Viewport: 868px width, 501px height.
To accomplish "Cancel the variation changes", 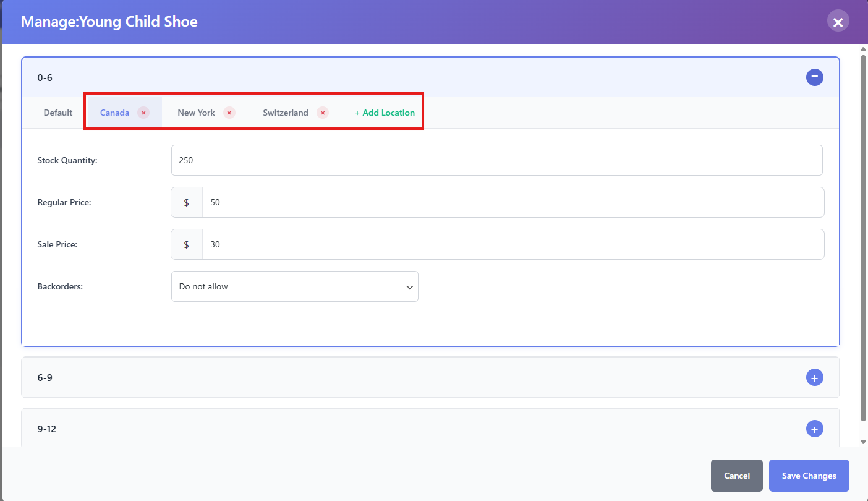I will pos(736,476).
